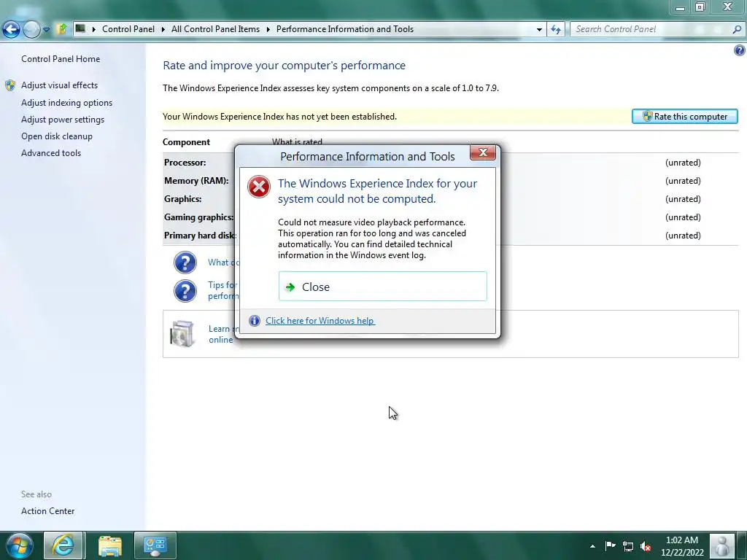Viewport: 747px width, 560px height.
Task: Expand arrow after Control Panel breadcrumb
Action: [163, 29]
